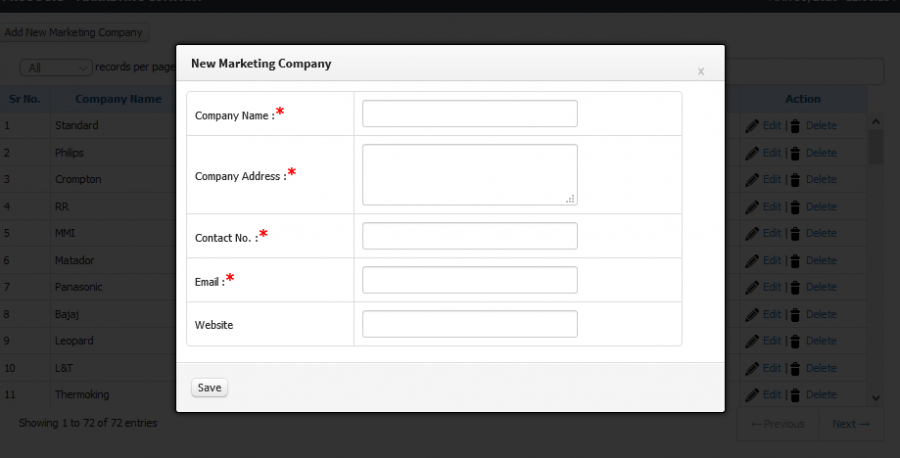Image resolution: width=900 pixels, height=458 pixels.
Task: Open the records per page dropdown
Action: coord(56,68)
